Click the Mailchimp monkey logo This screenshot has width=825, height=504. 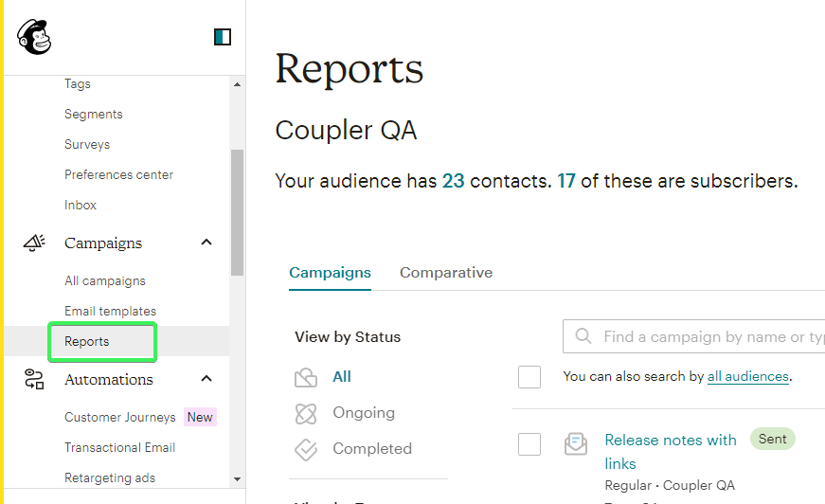(34, 37)
